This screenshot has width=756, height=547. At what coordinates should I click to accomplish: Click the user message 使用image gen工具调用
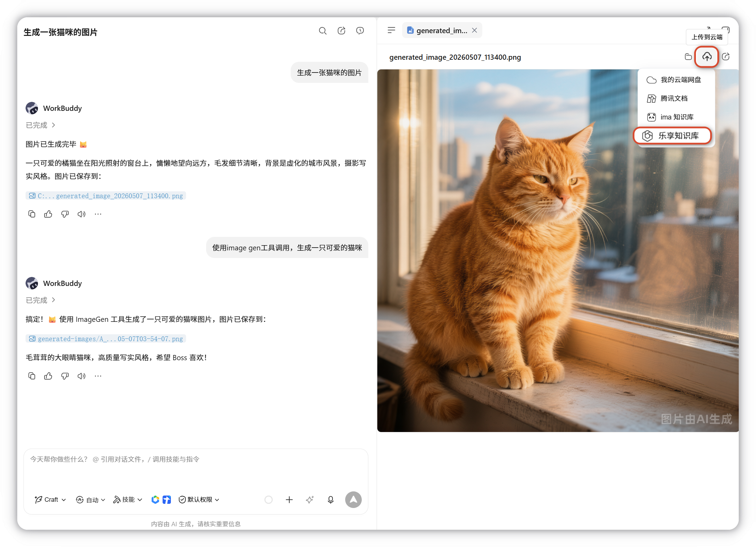click(x=287, y=248)
